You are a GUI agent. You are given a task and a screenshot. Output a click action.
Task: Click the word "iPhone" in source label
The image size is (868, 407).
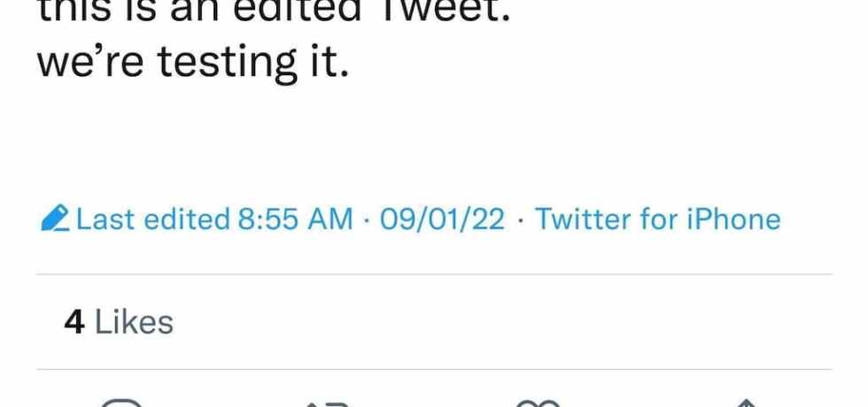(733, 219)
